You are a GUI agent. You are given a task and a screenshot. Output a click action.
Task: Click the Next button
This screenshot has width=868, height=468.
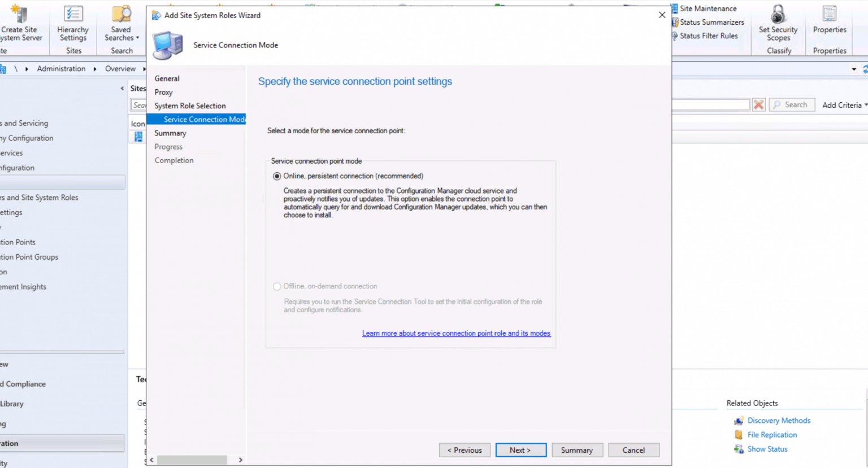[520, 450]
